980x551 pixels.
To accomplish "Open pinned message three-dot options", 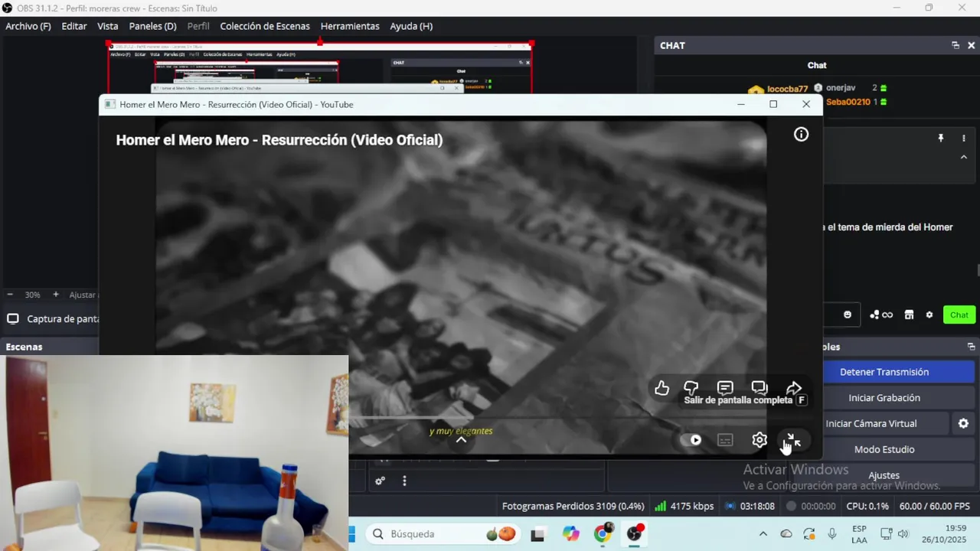I will 964,139.
